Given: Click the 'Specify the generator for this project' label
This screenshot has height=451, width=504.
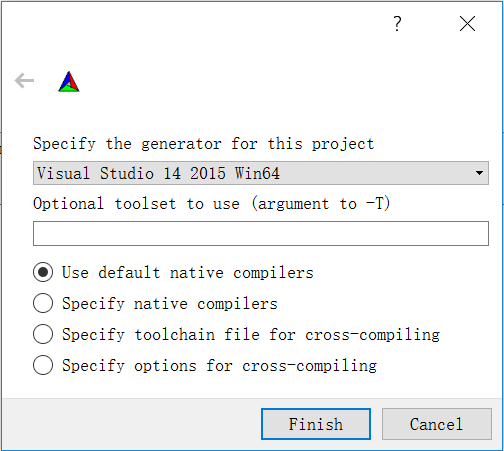Looking at the screenshot, I should click(x=203, y=144).
